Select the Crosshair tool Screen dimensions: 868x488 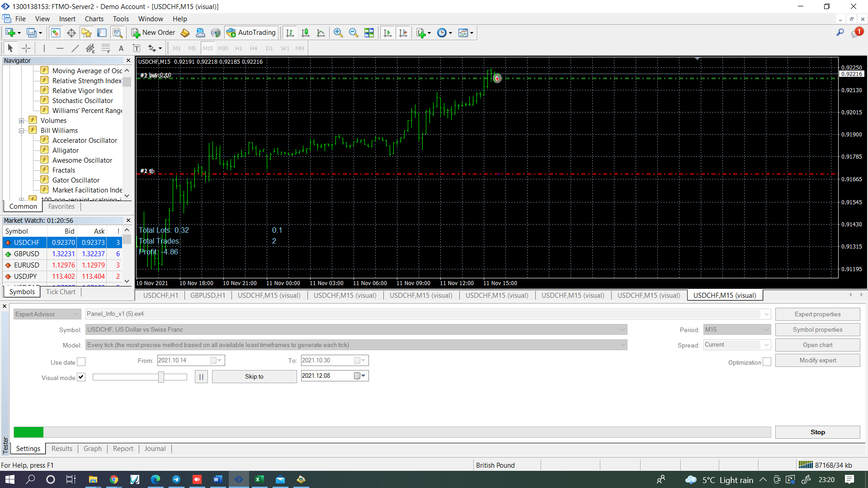26,48
